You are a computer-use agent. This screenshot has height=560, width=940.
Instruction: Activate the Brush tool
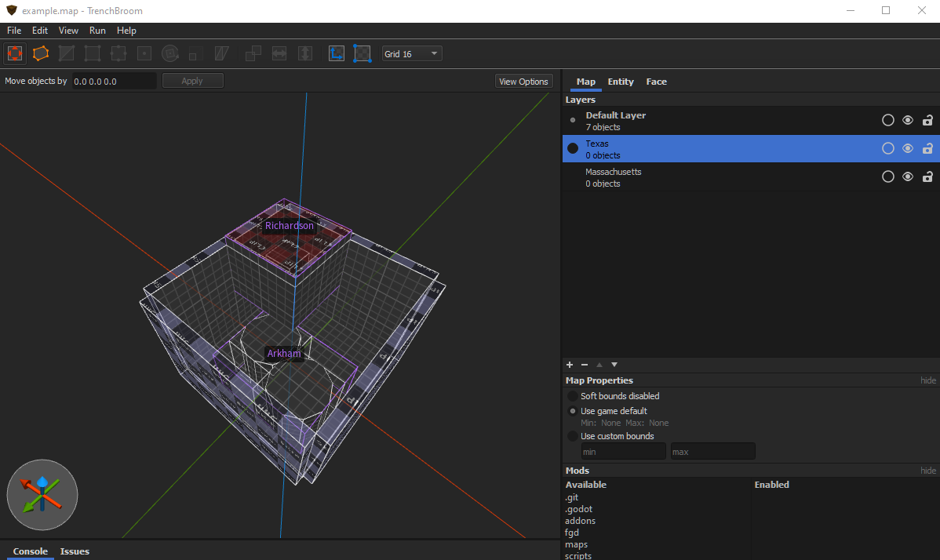(x=41, y=53)
